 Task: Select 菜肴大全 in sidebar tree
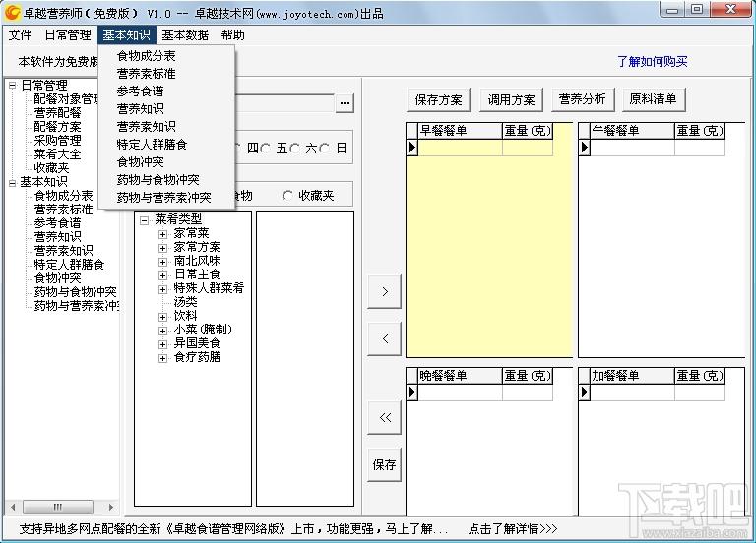57,154
